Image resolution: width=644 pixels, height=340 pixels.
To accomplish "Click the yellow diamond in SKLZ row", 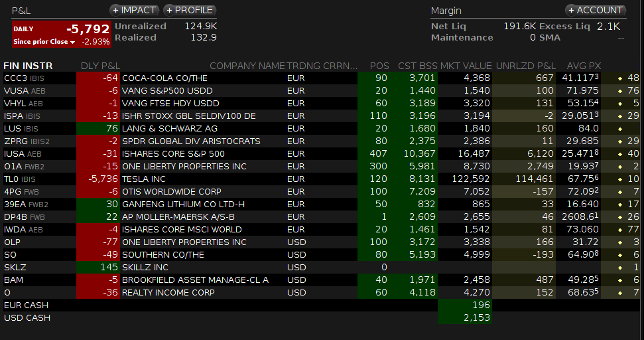I will pyautogui.click(x=619, y=268).
